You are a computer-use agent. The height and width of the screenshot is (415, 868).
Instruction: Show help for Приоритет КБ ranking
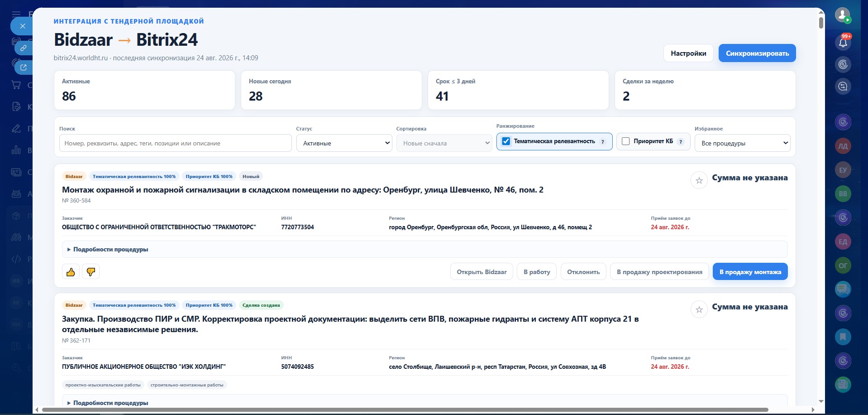click(x=680, y=142)
